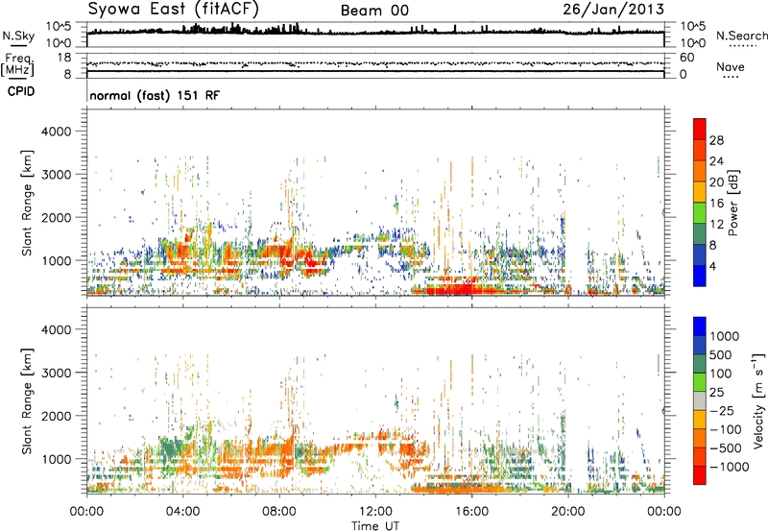Click the red bottom segment of Velocity colorbar
The width and height of the screenshot is (768, 532).
tap(700, 475)
